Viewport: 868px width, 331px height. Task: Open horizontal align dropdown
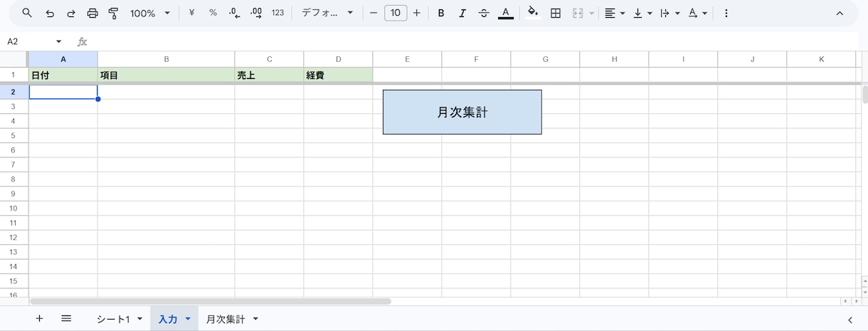pyautogui.click(x=615, y=13)
